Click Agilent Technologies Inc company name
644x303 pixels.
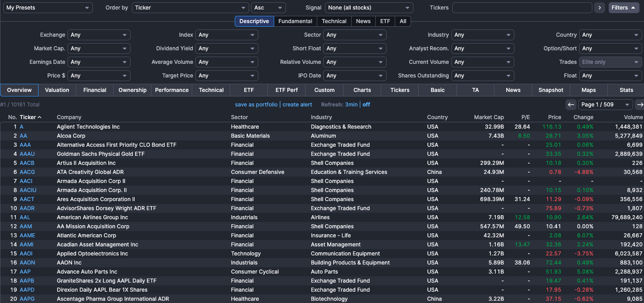(88, 127)
